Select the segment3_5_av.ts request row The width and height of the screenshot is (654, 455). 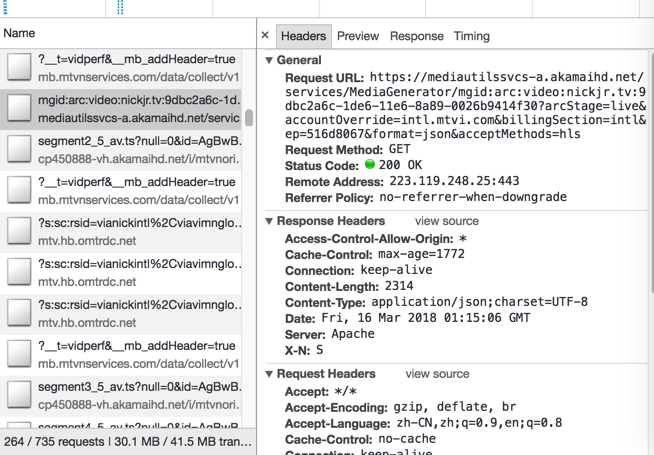point(121,395)
